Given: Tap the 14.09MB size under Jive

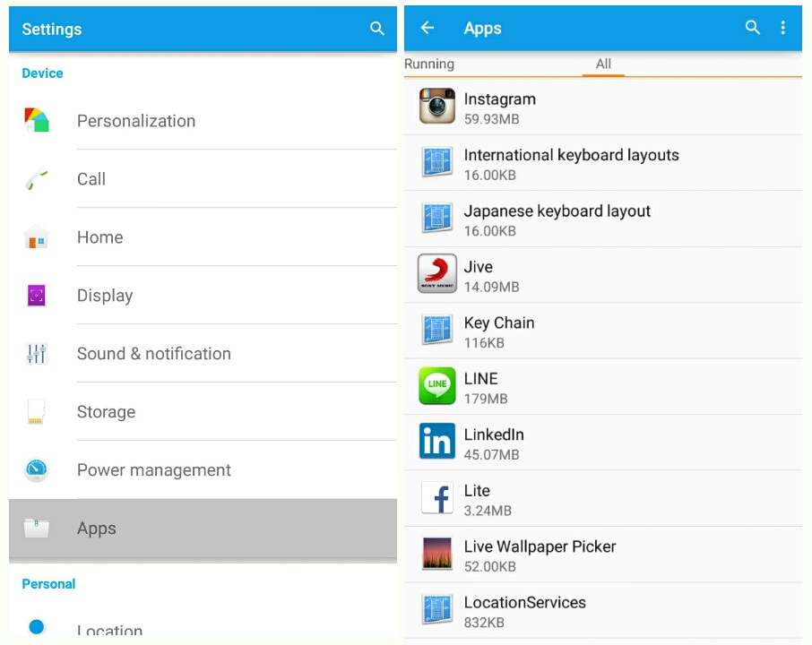Looking at the screenshot, I should (x=491, y=287).
